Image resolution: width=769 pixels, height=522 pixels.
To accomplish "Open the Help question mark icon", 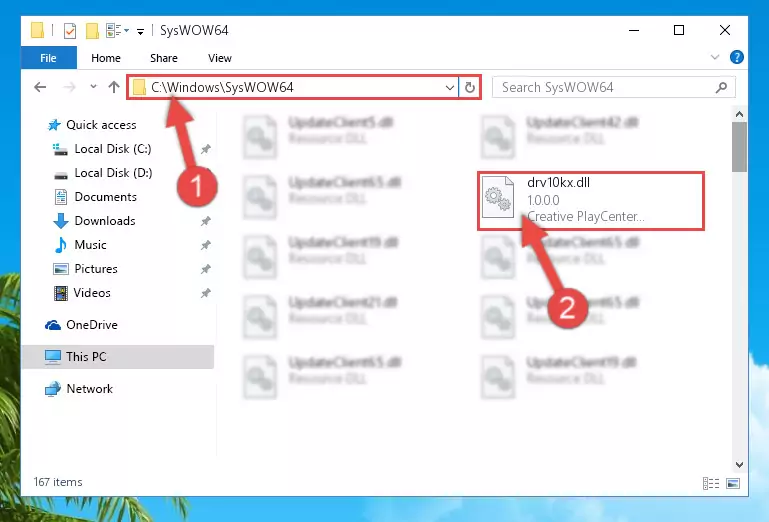I will (x=736, y=57).
